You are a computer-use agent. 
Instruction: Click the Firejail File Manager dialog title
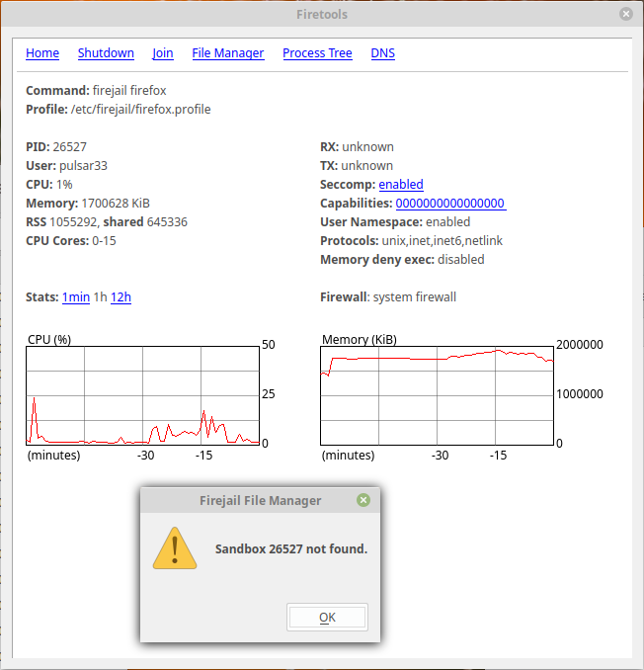coord(261,500)
